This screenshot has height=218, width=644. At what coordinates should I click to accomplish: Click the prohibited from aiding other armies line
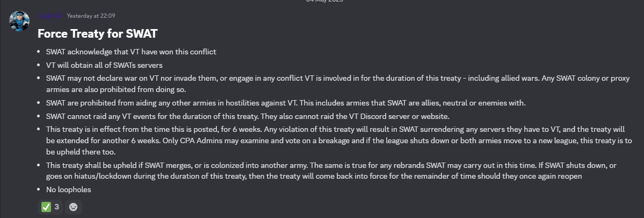click(286, 103)
